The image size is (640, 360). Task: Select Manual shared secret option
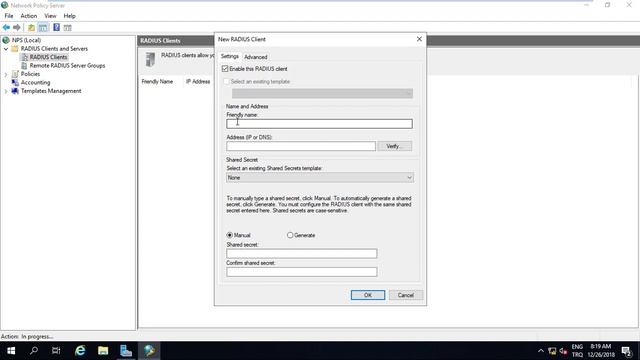pos(229,235)
